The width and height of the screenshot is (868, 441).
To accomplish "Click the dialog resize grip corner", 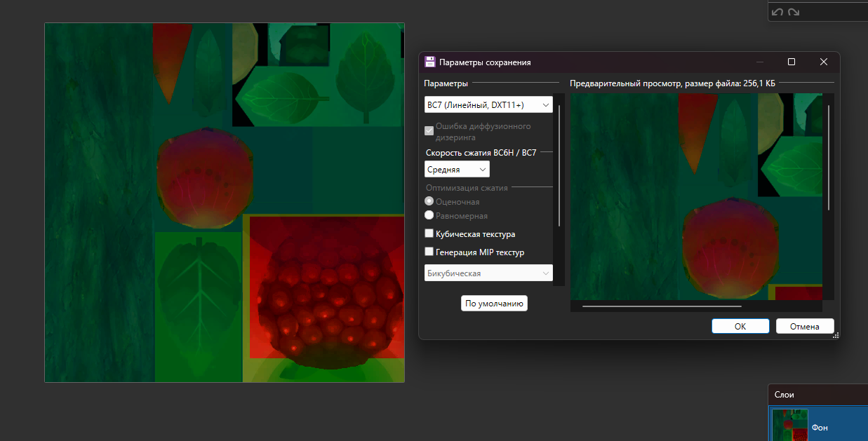I will (836, 336).
